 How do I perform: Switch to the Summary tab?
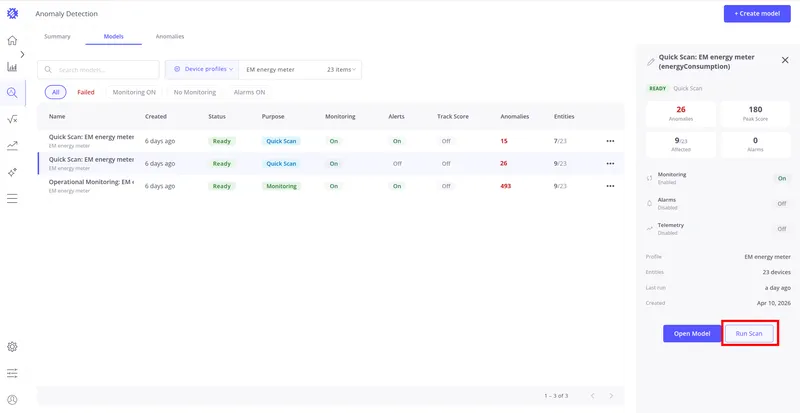point(57,37)
